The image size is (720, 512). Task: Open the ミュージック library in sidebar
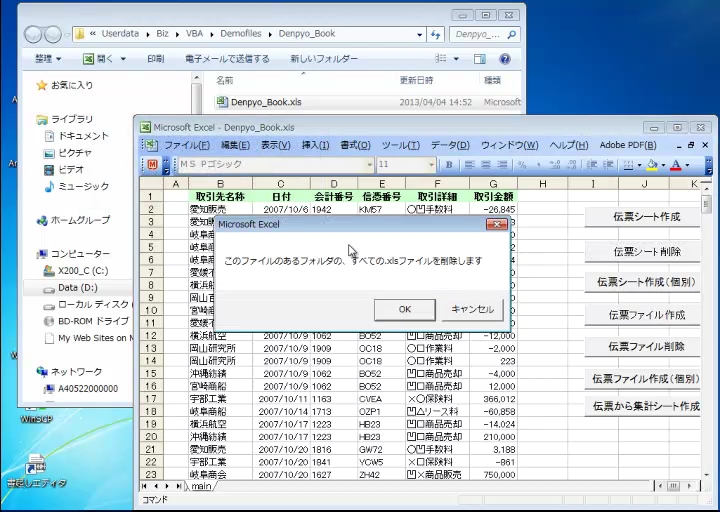[x=83, y=186]
